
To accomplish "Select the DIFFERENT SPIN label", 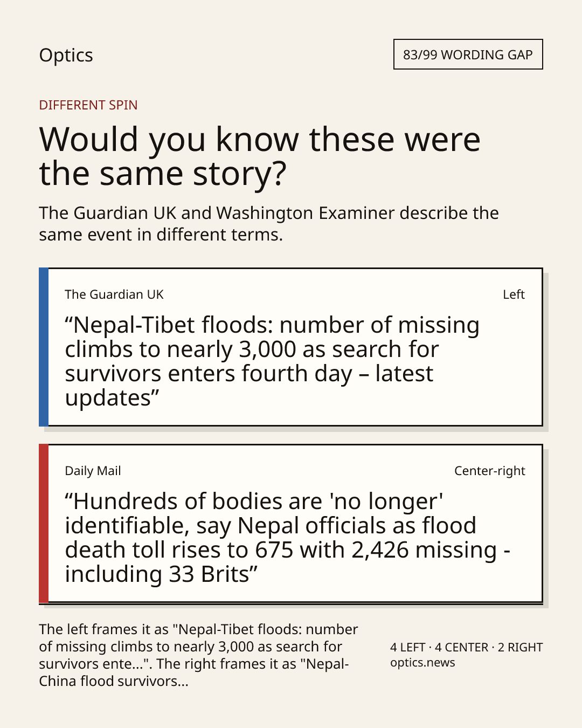I will 88,105.
